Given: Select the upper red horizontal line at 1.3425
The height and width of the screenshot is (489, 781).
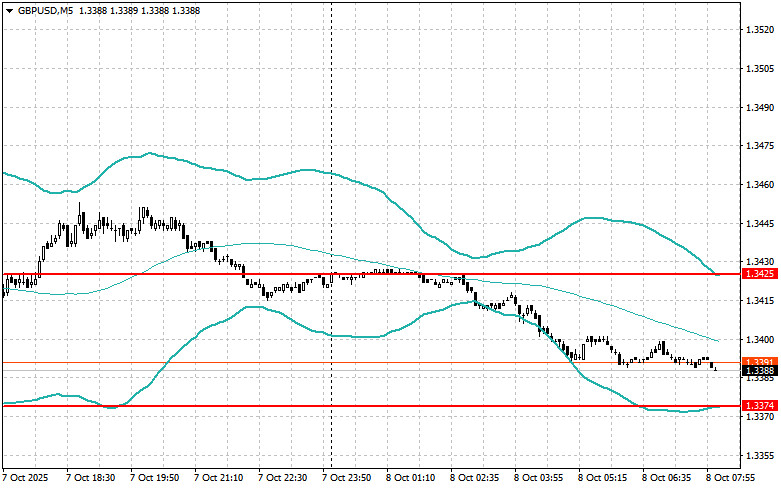Looking at the screenshot, I should click(x=372, y=274).
